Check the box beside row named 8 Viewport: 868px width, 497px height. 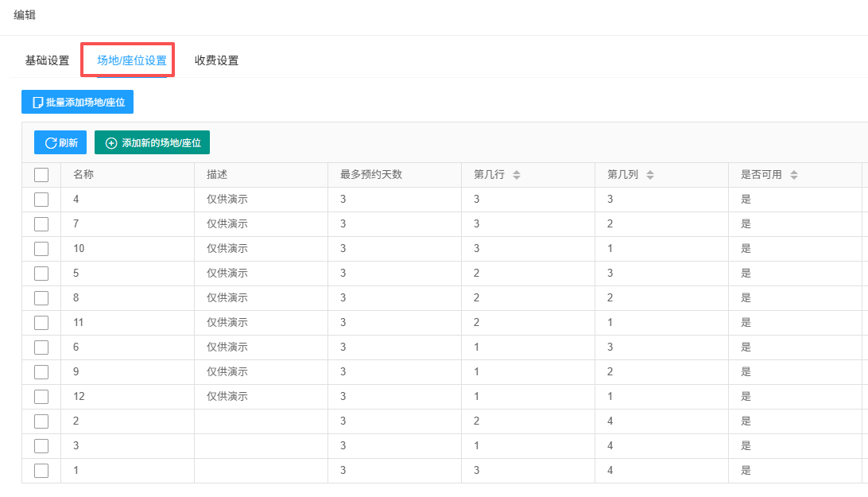pos(41,298)
